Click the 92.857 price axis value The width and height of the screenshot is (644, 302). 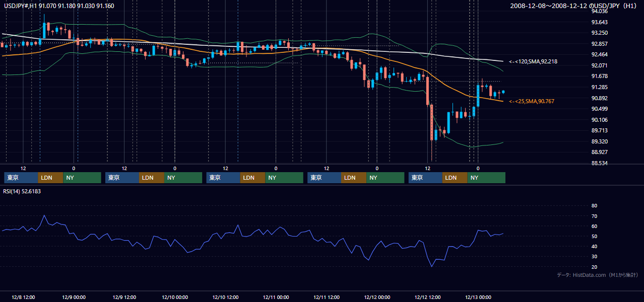[600, 44]
